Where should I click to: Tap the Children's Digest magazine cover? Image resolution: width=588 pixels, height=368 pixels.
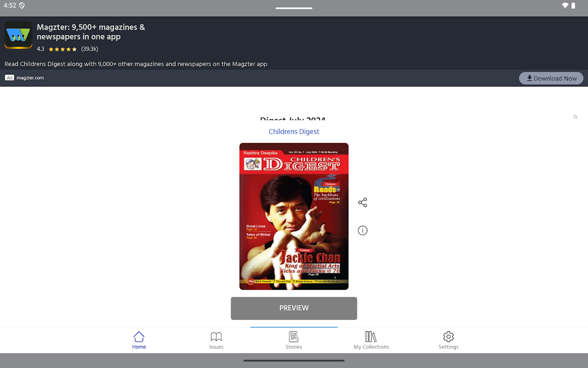(294, 216)
